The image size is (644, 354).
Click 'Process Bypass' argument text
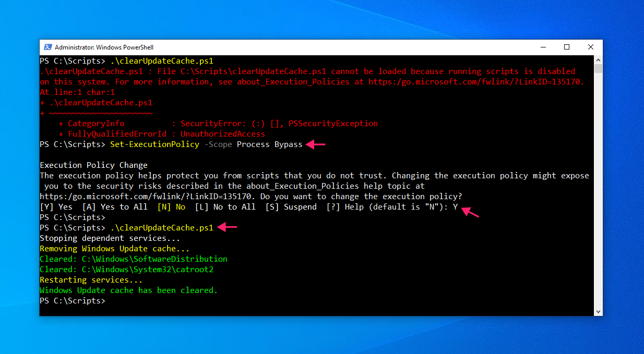(x=270, y=144)
